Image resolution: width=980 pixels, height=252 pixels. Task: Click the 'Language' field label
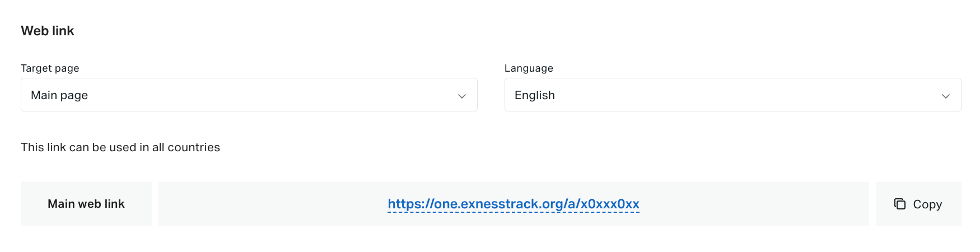(x=529, y=68)
